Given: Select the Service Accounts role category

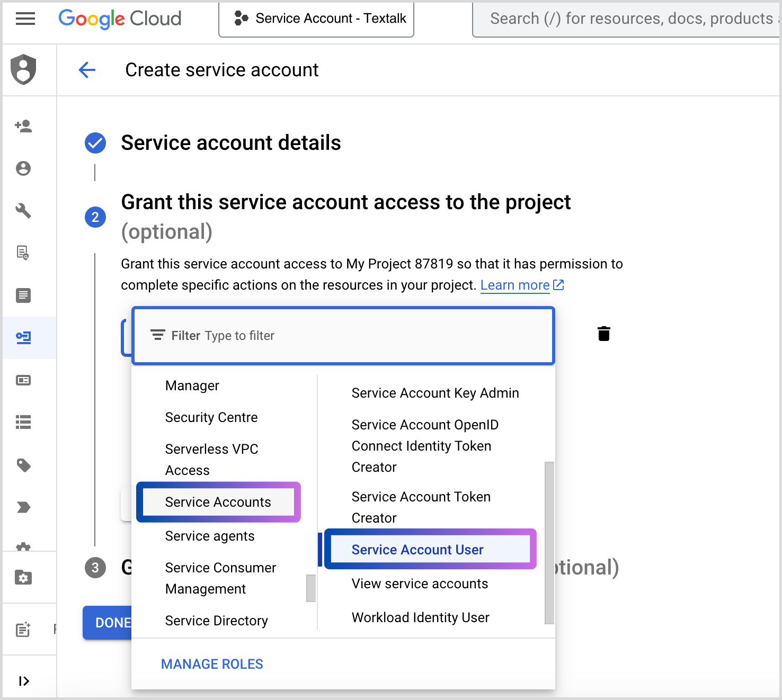Looking at the screenshot, I should pyautogui.click(x=218, y=502).
